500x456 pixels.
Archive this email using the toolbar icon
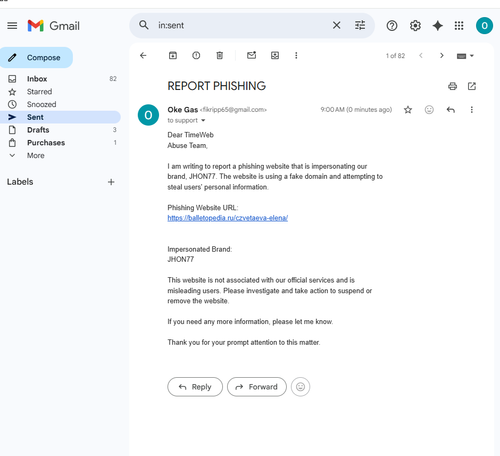click(173, 55)
